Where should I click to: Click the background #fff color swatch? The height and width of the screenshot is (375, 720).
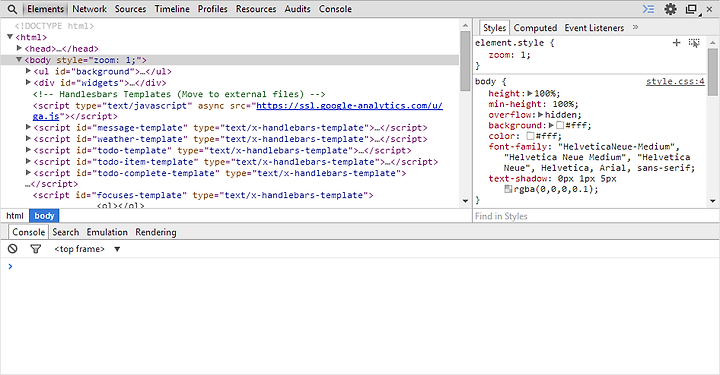tap(560, 125)
